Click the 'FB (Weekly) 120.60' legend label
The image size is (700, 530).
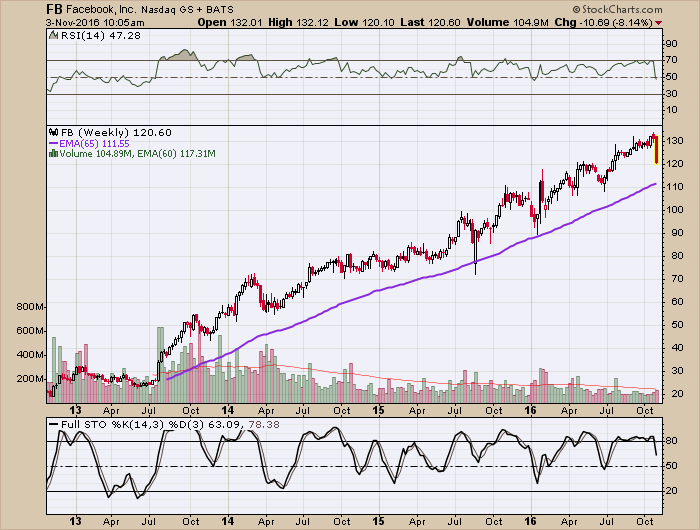[116, 133]
